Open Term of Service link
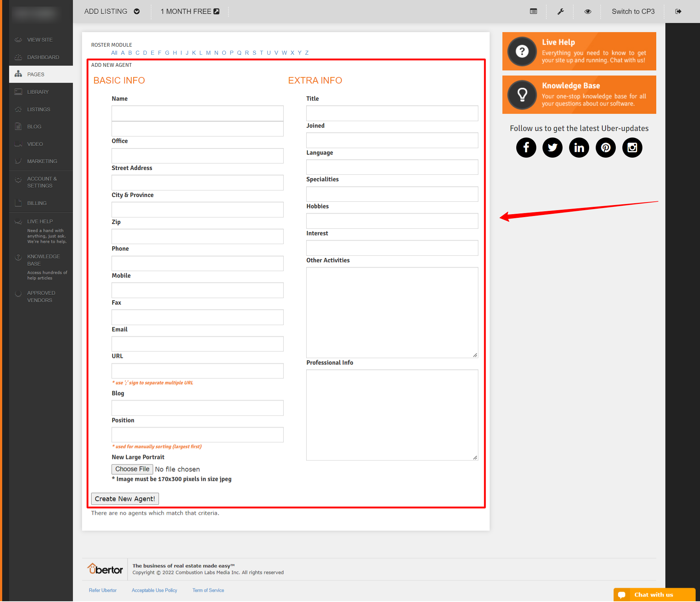Image resolution: width=700 pixels, height=602 pixels. coord(209,590)
